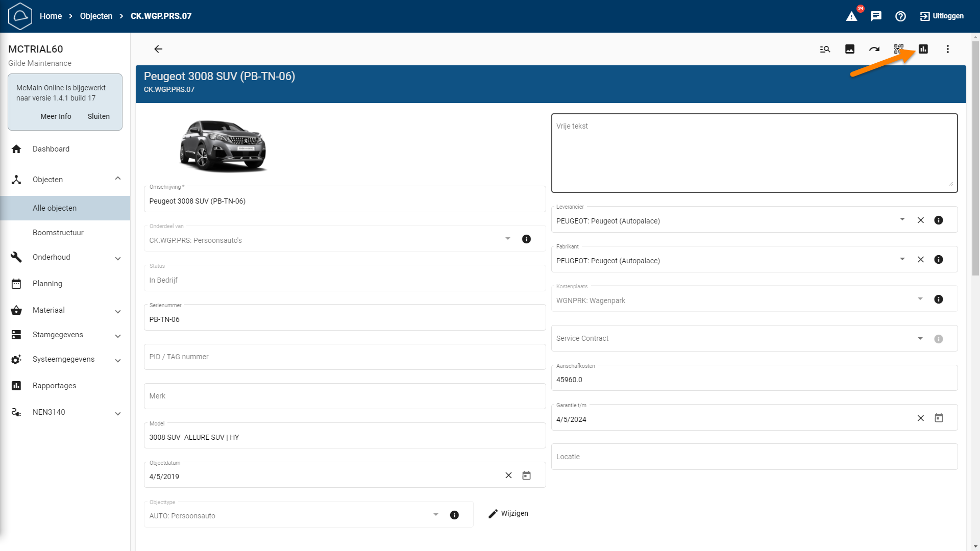Click the search list icon in toolbar
Viewport: 980px width, 551px height.
point(825,49)
